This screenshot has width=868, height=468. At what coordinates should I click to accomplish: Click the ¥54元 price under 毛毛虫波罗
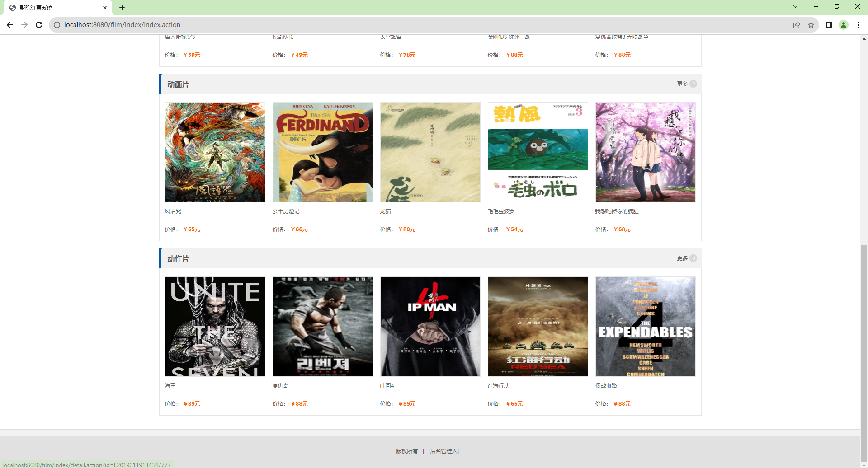[x=514, y=229]
